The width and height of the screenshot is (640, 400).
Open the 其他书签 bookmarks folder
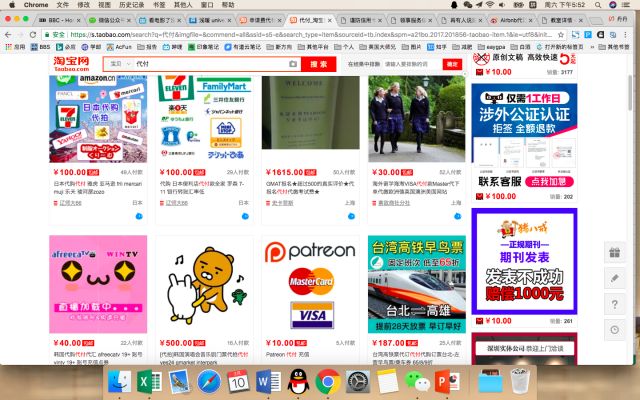pyautogui.click(x=613, y=47)
